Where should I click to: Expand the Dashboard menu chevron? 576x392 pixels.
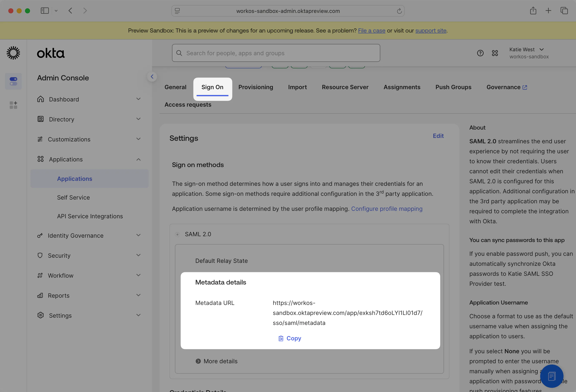coord(138,99)
